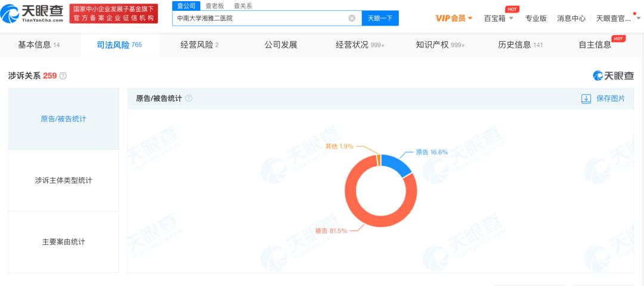Click the 涉诉关系 259 heading
The image size is (644, 286).
[x=32, y=76]
